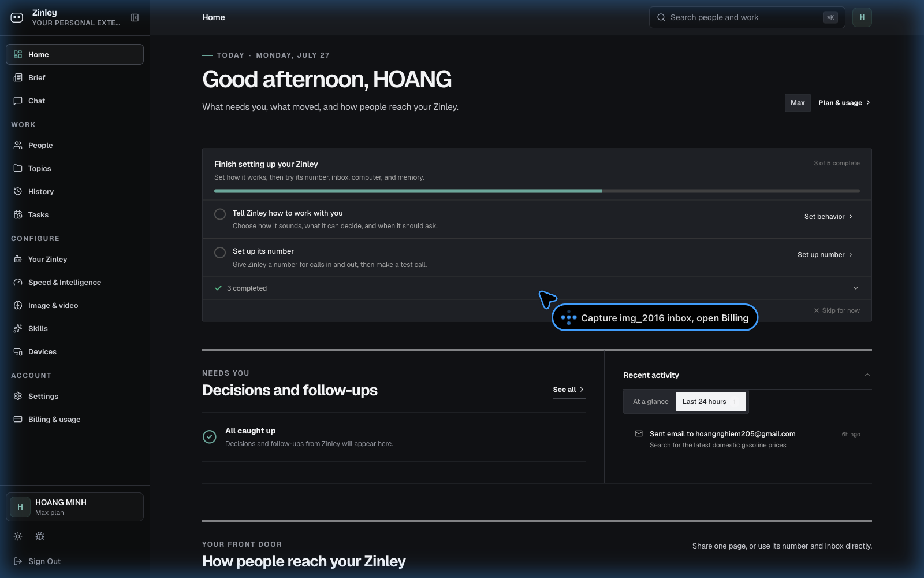Collapse the sidebar using the panel icon
The width and height of the screenshot is (924, 578).
click(135, 17)
